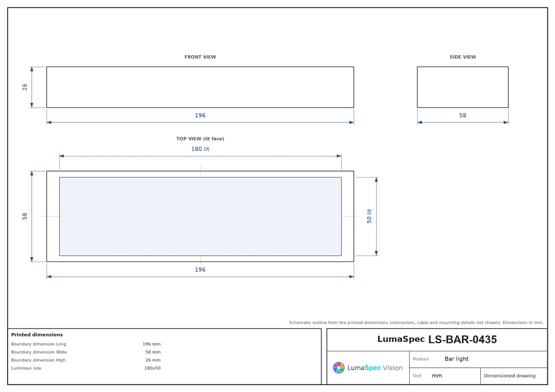Click the 'Product' field label
The width and height of the screenshot is (555, 392).
point(421,359)
